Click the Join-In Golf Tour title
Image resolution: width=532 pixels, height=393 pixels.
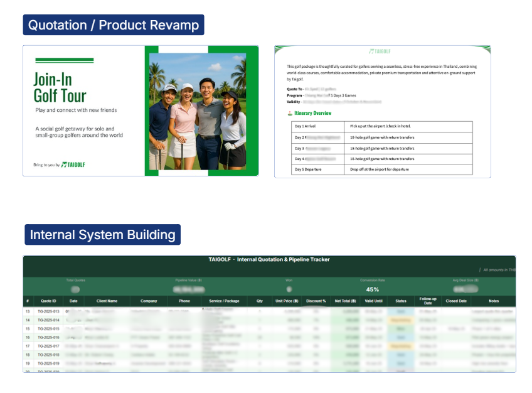pos(60,87)
